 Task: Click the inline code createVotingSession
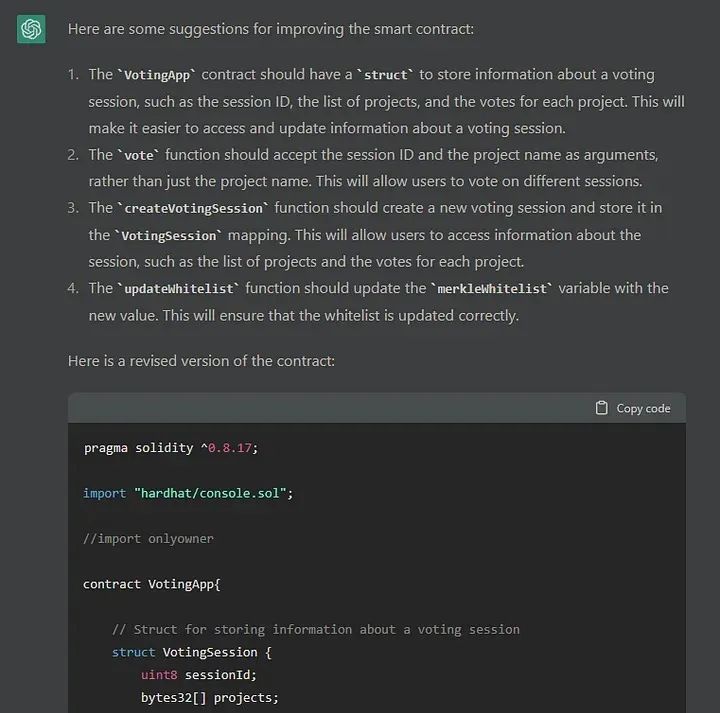pos(193,208)
